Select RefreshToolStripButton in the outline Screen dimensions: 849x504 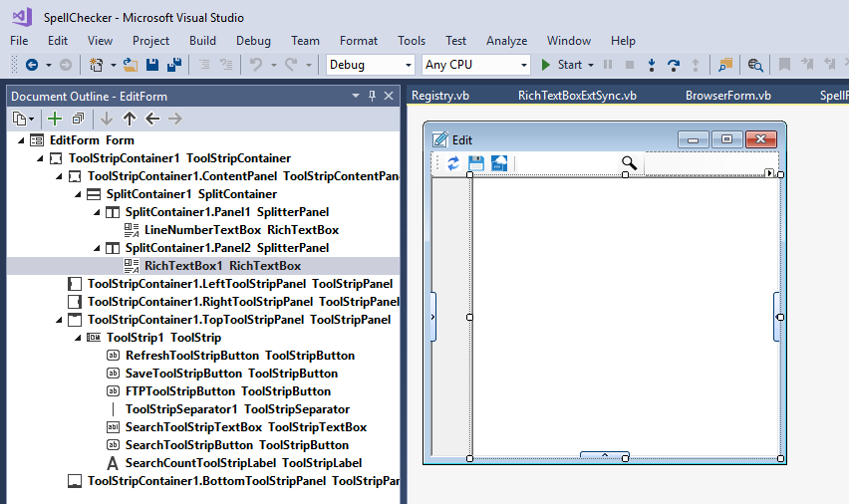click(240, 356)
